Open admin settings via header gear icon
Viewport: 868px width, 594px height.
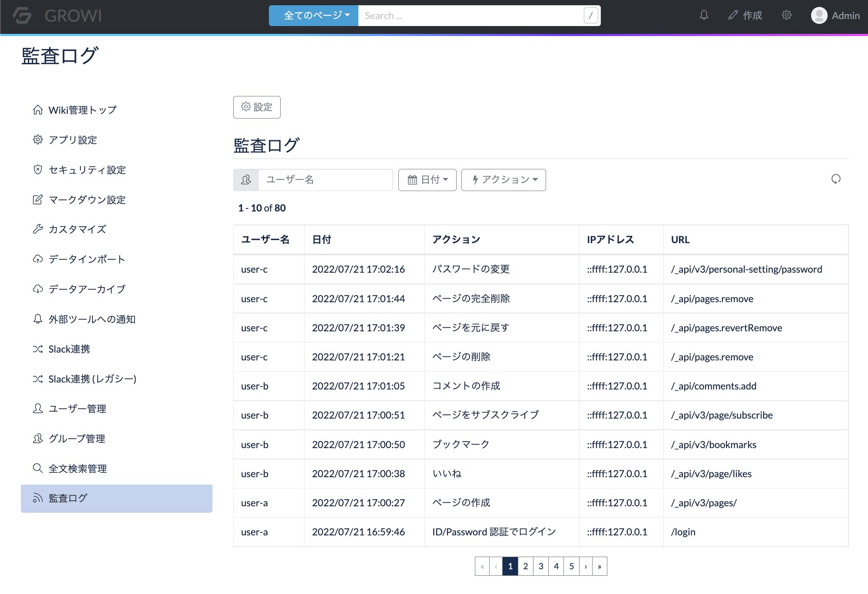786,16
